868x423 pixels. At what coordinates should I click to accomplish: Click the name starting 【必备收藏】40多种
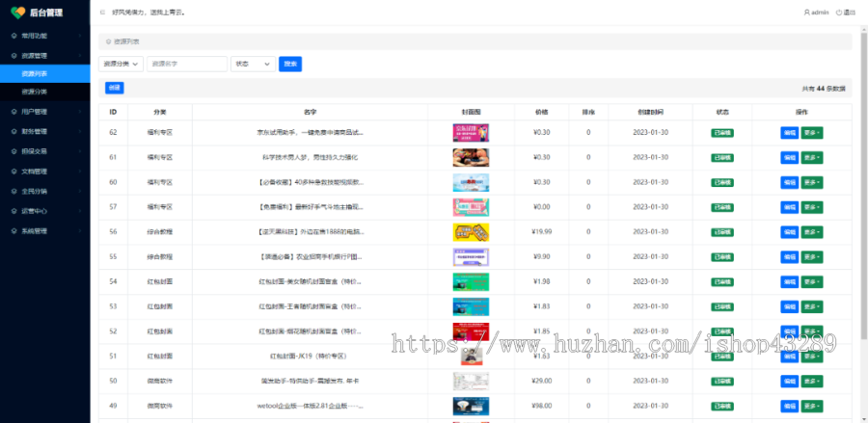point(310,182)
